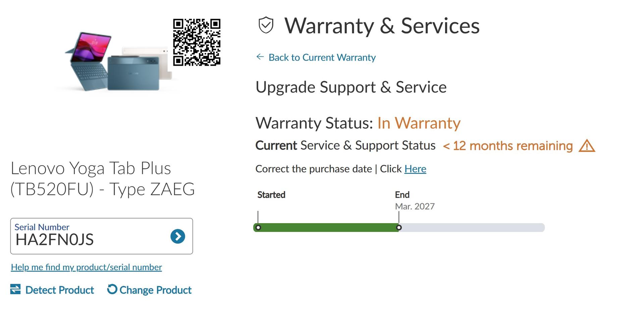Submit serial number with the blue arrow button

pyautogui.click(x=178, y=236)
